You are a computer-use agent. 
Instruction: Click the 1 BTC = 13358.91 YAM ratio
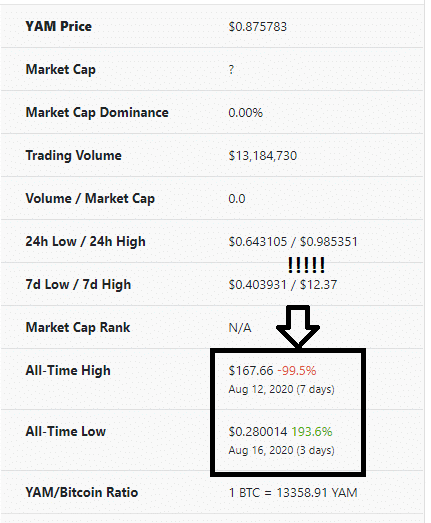293,493
